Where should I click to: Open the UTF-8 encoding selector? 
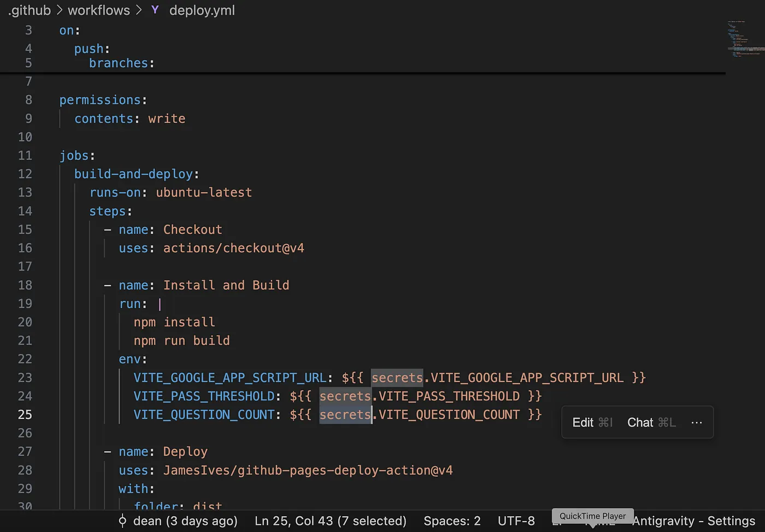coord(516,521)
